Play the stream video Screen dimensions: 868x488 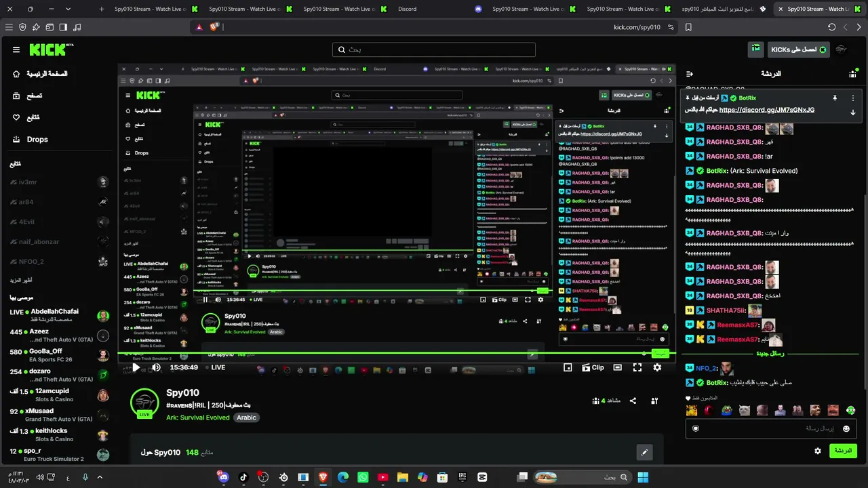coord(136,367)
